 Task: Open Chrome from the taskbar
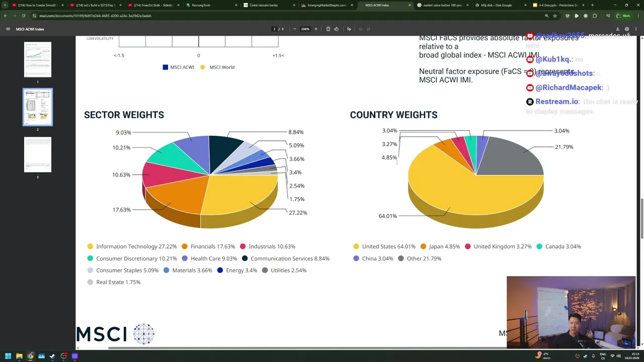click(x=31, y=356)
